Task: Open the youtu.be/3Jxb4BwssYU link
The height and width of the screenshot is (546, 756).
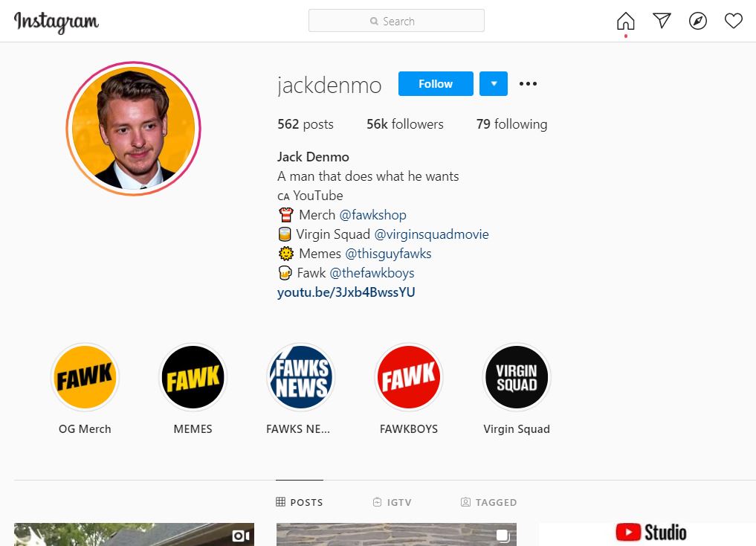Action: (346, 292)
